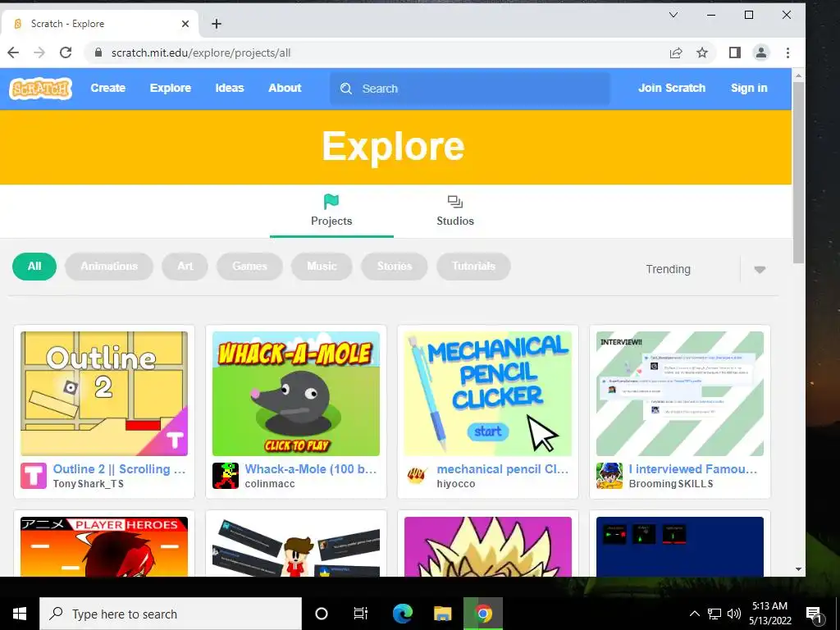The image size is (840, 630).
Task: Filter projects by Games
Action: (249, 267)
